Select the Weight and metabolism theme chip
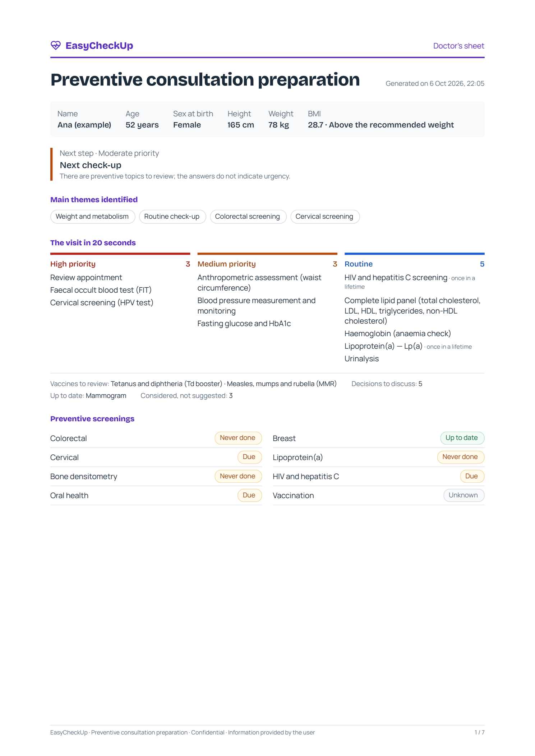535x756 pixels. point(93,217)
